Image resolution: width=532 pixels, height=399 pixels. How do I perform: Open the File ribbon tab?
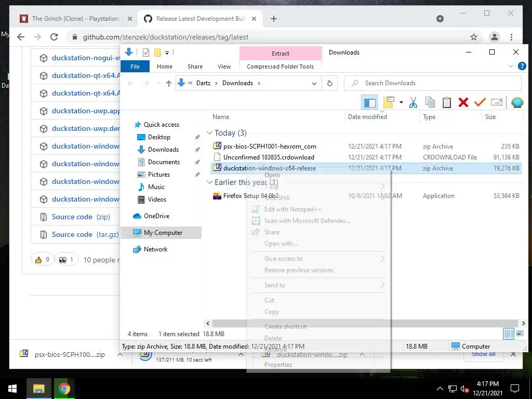[x=135, y=66]
